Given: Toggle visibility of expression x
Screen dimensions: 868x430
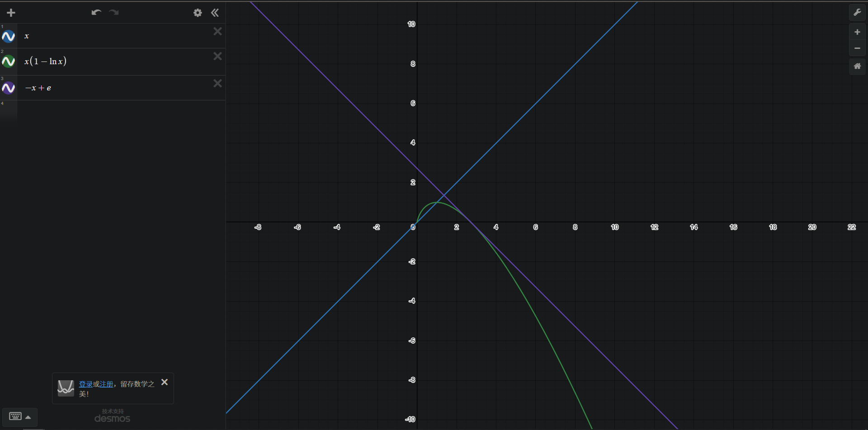Looking at the screenshot, I should click(9, 36).
